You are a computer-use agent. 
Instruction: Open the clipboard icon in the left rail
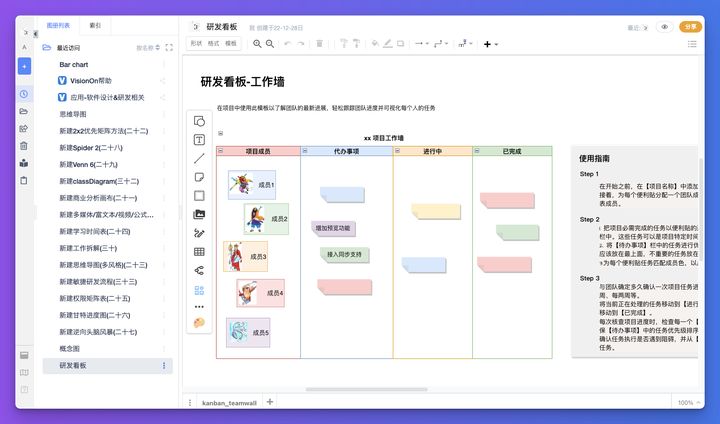tap(24, 180)
